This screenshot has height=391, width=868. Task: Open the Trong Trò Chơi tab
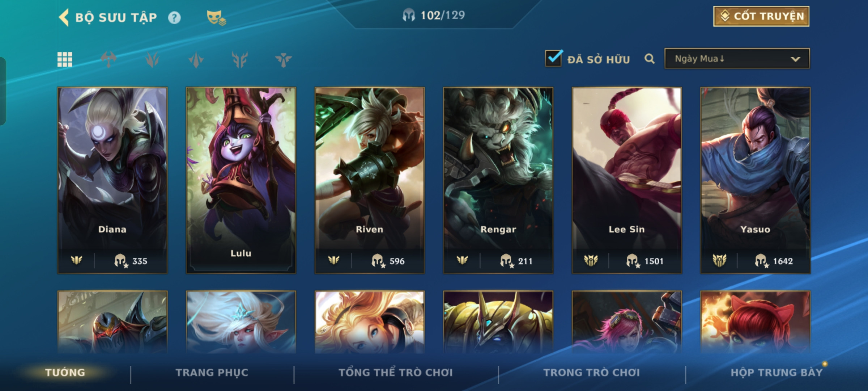click(592, 373)
